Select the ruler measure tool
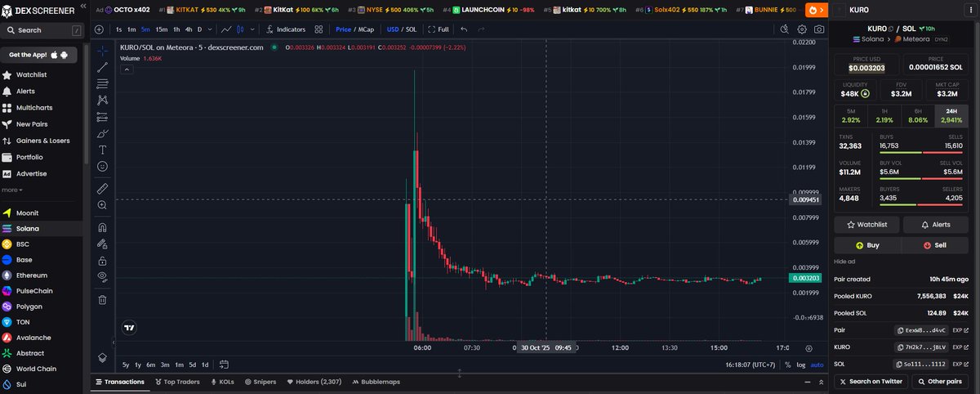 [x=102, y=188]
